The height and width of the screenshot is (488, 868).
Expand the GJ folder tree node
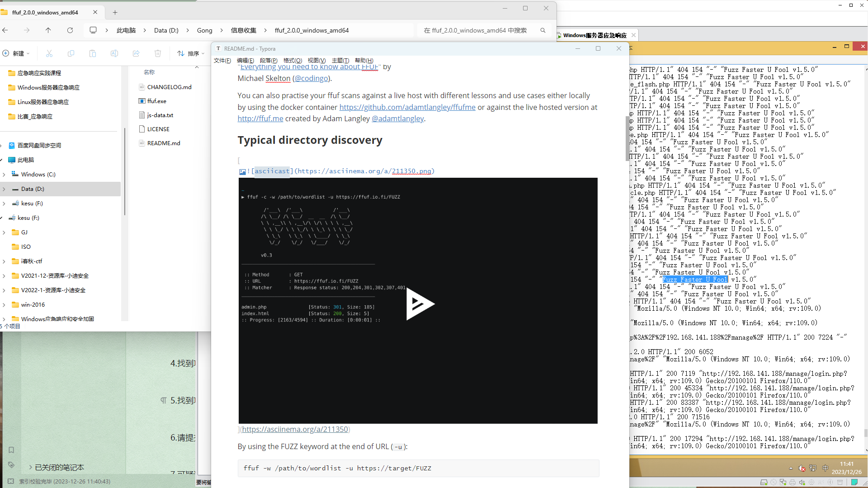click(4, 232)
